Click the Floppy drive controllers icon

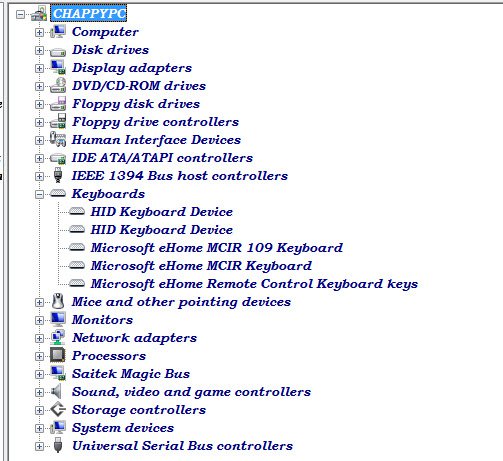(x=58, y=122)
